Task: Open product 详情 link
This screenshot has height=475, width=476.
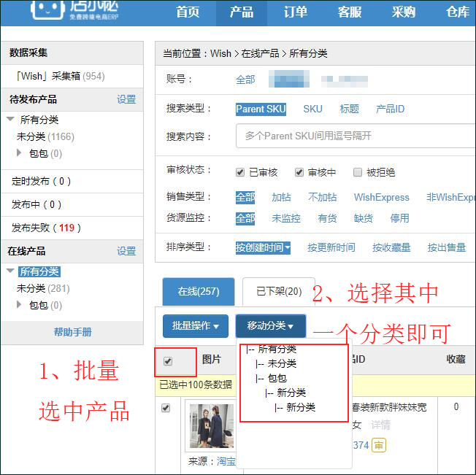Action: click(380, 425)
